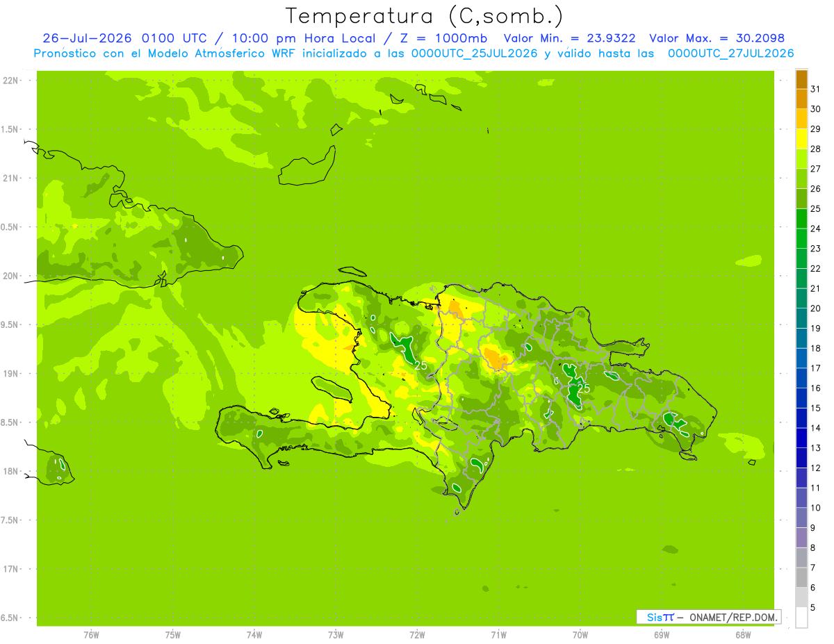Image resolution: width=834 pixels, height=644 pixels.
Task: Click the 22N latitude axis label
Action: click(x=10, y=80)
